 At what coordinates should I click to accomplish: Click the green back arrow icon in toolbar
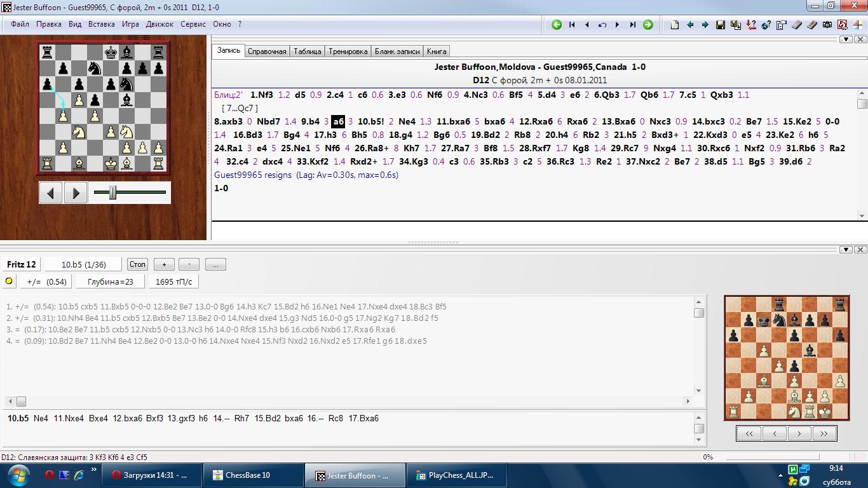coord(557,25)
